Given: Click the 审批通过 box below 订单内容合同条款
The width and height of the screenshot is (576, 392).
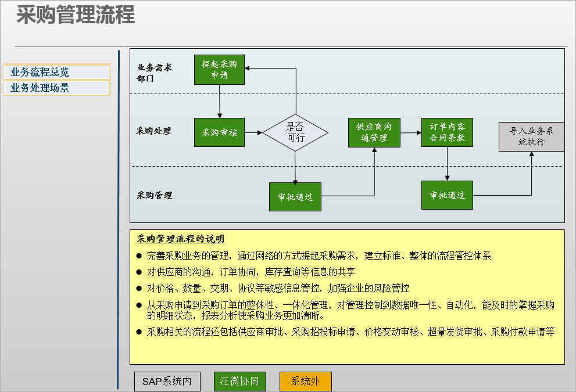Looking at the screenshot, I should (447, 195).
